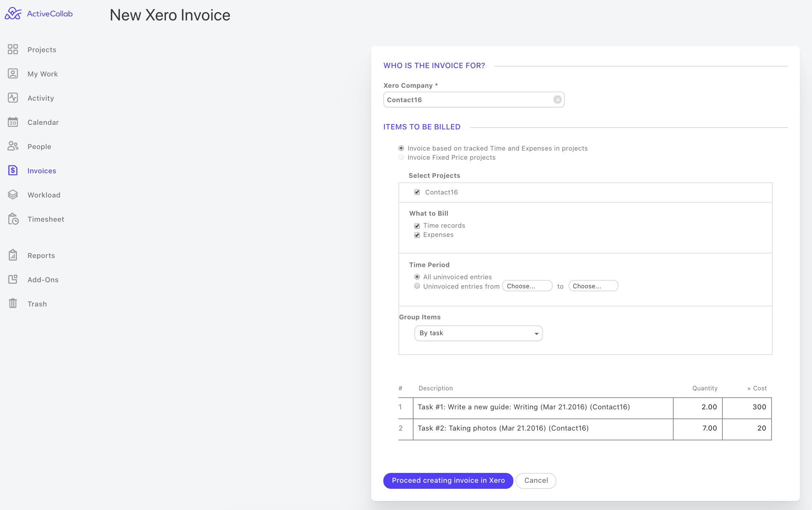Click cost value 300
Screen dimensions: 812x510
coord(747,407)
